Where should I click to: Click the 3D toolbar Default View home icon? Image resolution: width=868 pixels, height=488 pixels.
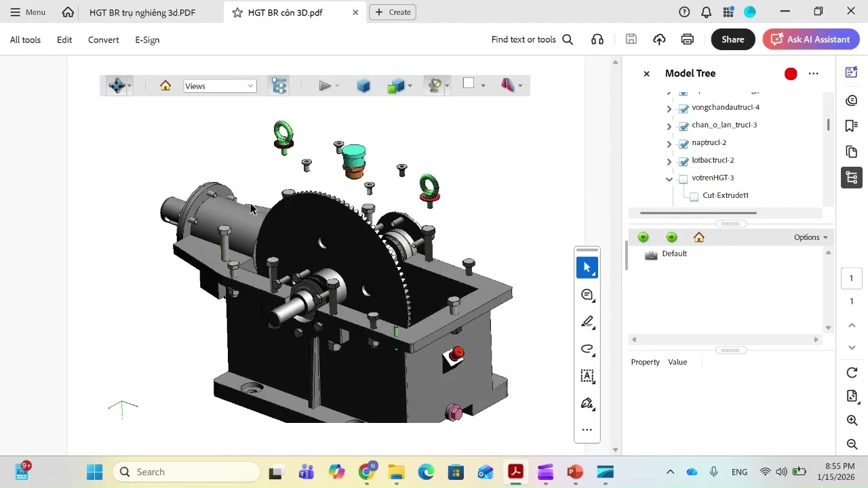165,85
